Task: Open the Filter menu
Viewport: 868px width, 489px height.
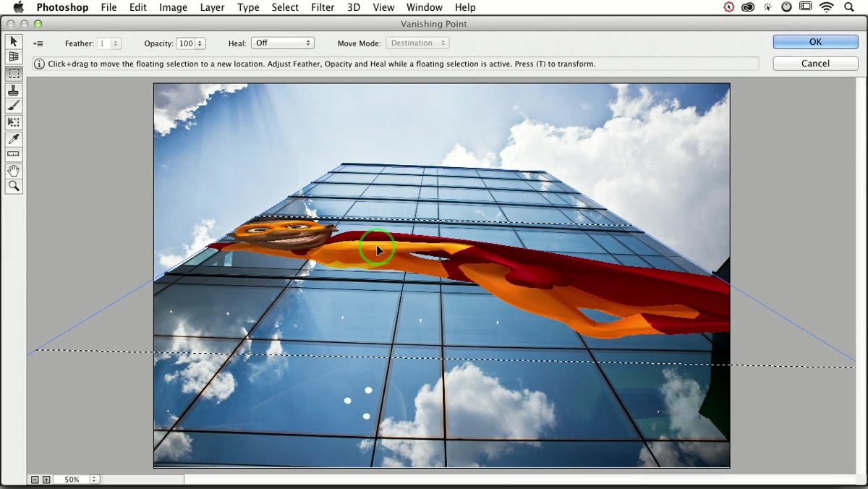Action: (323, 7)
